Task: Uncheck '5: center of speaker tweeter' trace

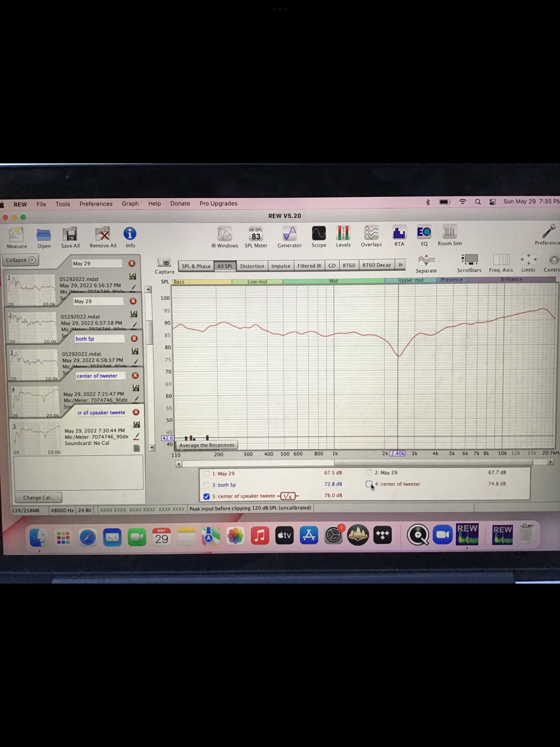Action: point(206,496)
